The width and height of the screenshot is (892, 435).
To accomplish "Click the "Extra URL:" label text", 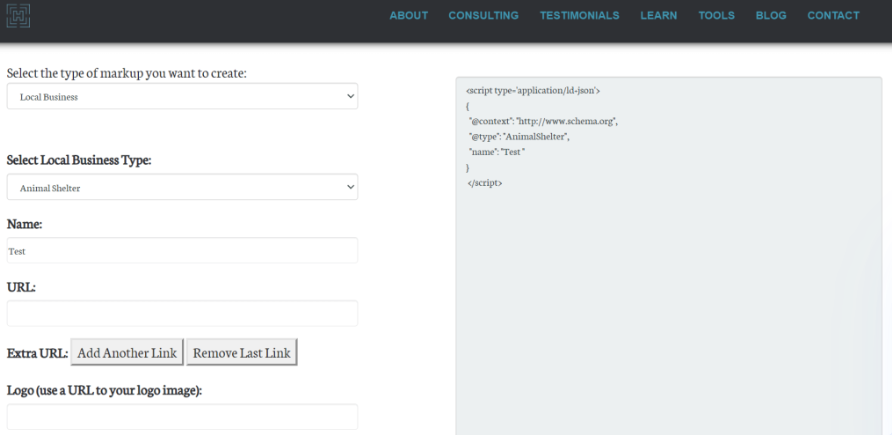I will click(37, 353).
